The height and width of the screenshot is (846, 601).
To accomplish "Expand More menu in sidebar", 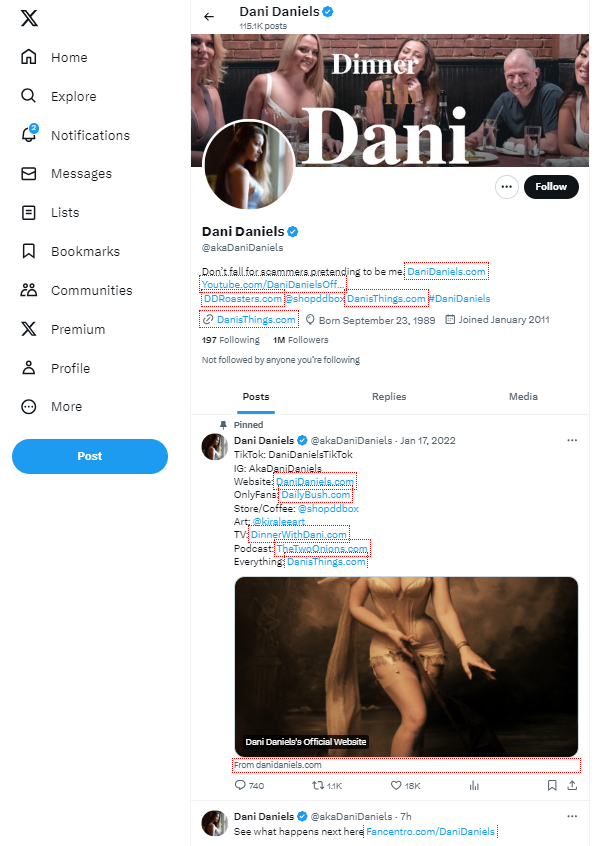I will [30, 407].
